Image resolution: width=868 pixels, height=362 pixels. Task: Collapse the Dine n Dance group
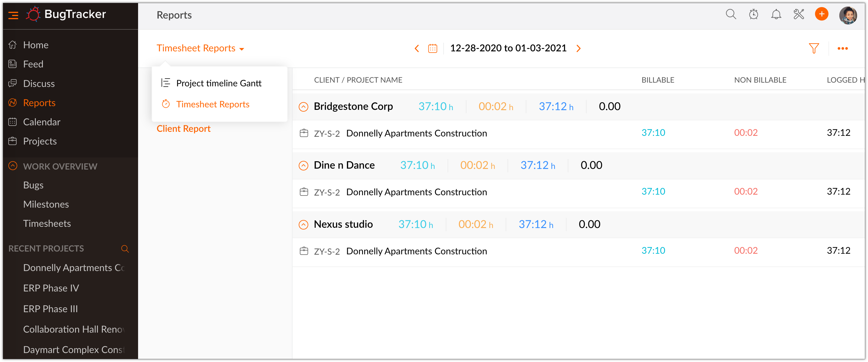tap(303, 166)
